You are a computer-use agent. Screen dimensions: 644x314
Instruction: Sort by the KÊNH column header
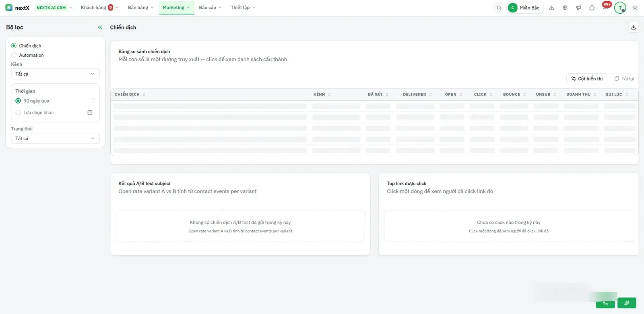click(322, 95)
